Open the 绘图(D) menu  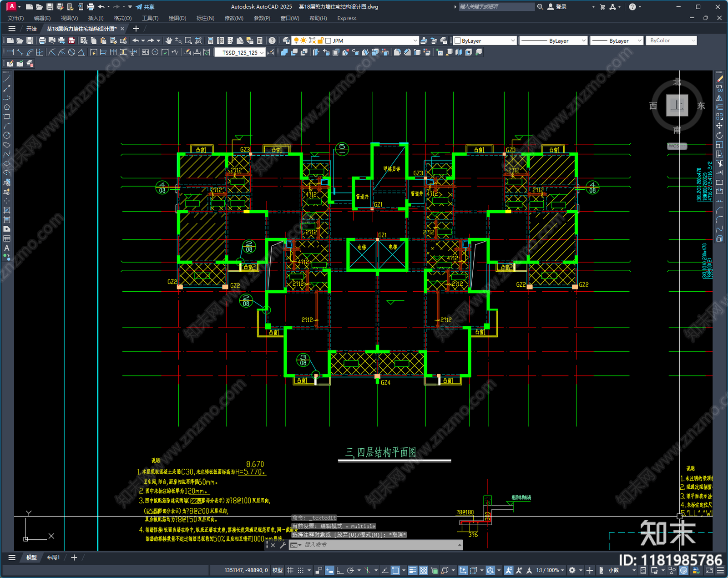pyautogui.click(x=177, y=18)
